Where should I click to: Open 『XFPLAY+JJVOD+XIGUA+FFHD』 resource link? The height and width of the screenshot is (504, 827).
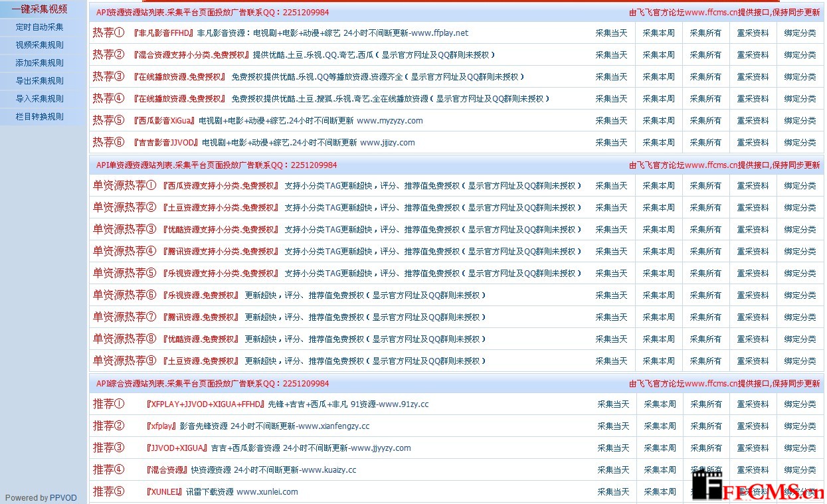[x=205, y=404]
